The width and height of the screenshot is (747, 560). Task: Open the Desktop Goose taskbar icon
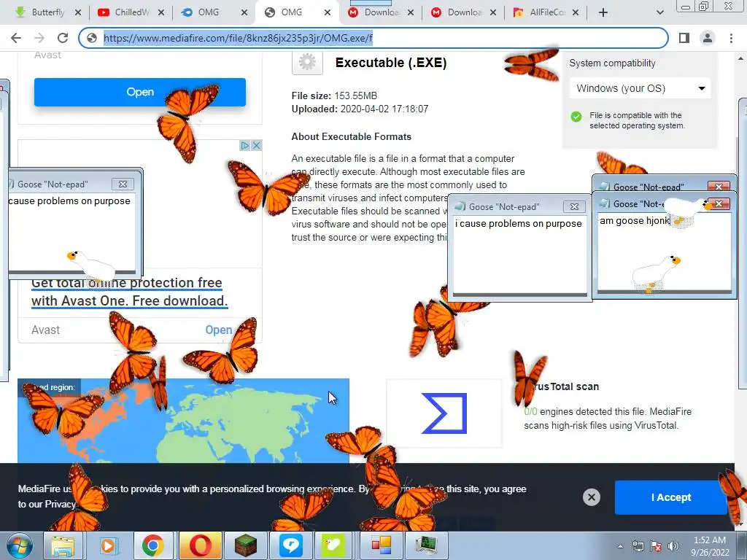pyautogui.click(x=333, y=545)
